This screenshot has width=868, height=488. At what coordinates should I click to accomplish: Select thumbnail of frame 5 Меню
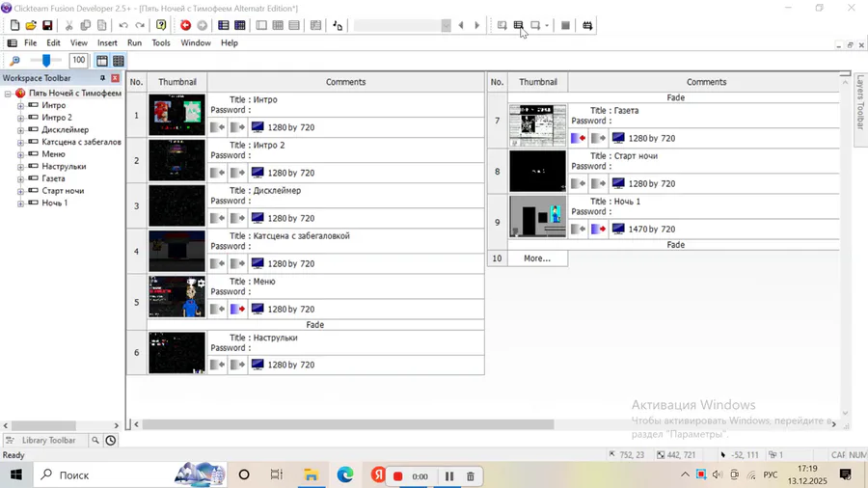pos(177,297)
